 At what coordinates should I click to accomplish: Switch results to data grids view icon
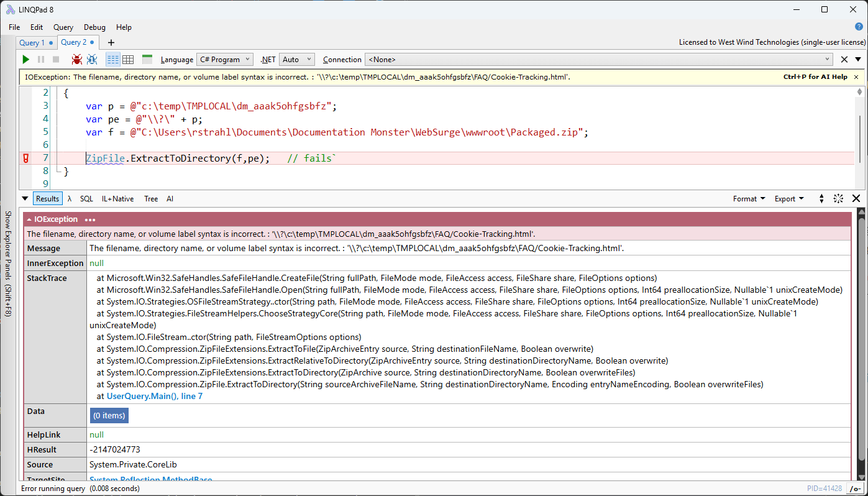pos(128,60)
